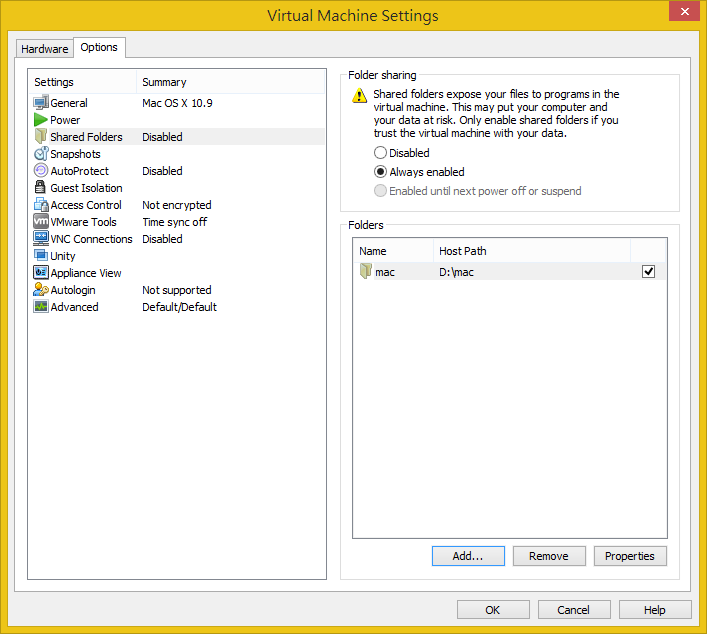The width and height of the screenshot is (707, 634).
Task: Uncheck the mac folder enabled checkbox
Action: (x=648, y=271)
